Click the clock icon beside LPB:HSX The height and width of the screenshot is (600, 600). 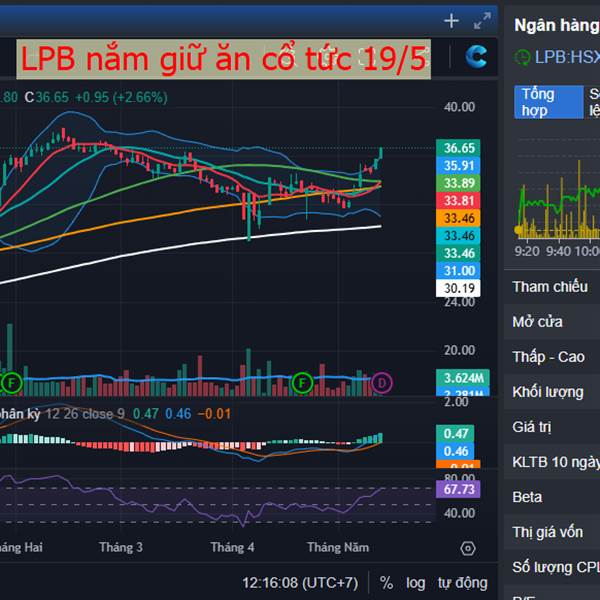coord(522,57)
